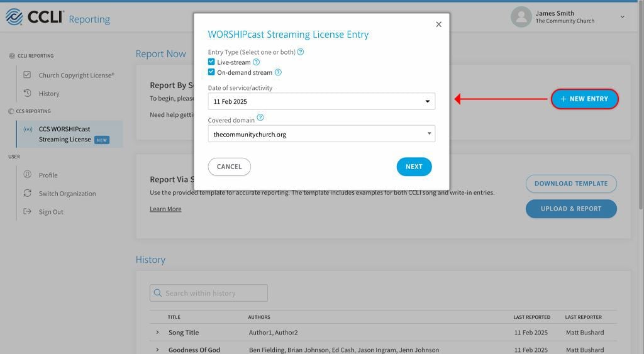
Task: Click the Next button in the dialog
Action: click(x=414, y=167)
